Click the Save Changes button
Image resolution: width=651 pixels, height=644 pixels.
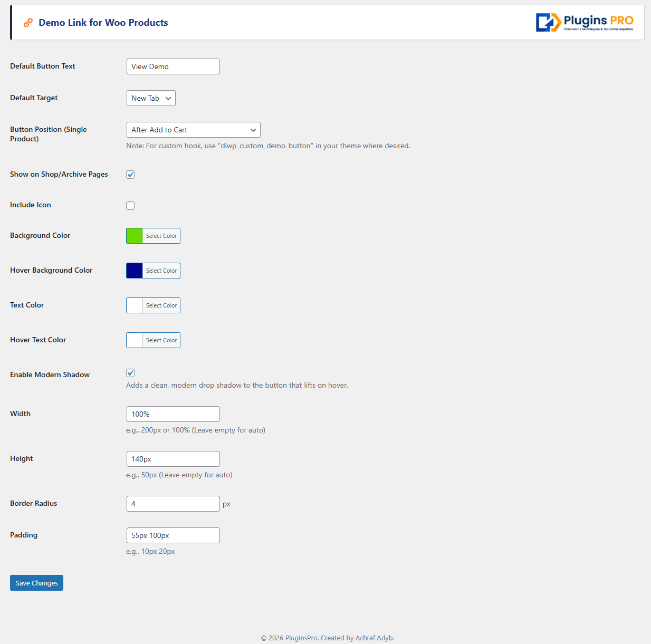point(36,583)
